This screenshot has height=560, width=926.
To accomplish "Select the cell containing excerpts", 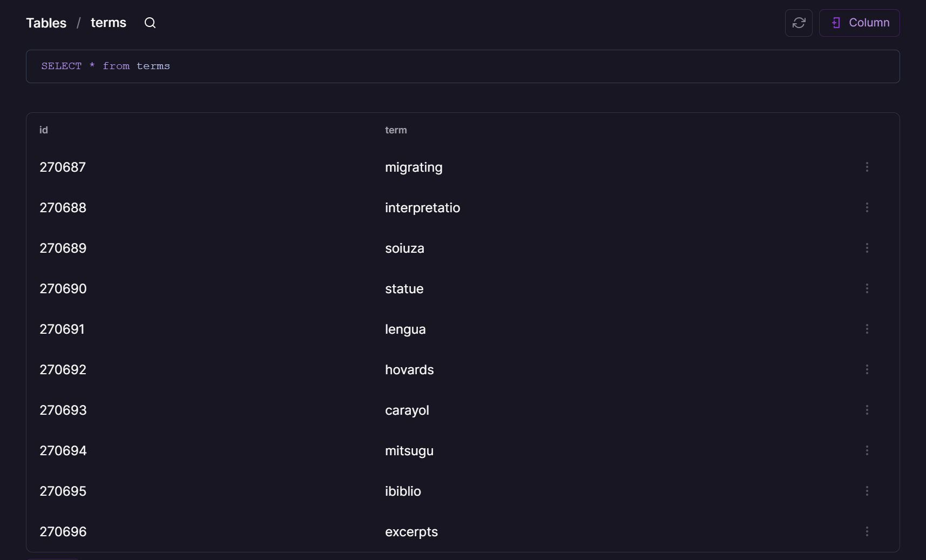I will [411, 531].
